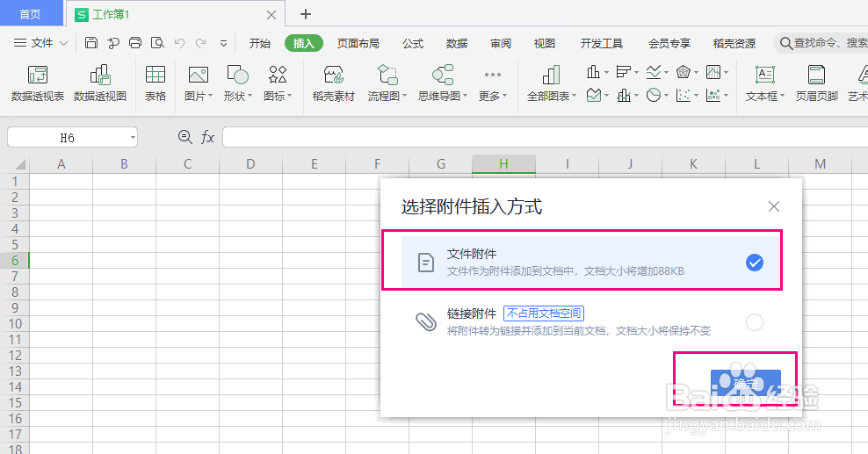Image resolution: width=868 pixels, height=454 pixels.
Task: Click the PivotTable (数据透视表) icon
Action: [38, 75]
